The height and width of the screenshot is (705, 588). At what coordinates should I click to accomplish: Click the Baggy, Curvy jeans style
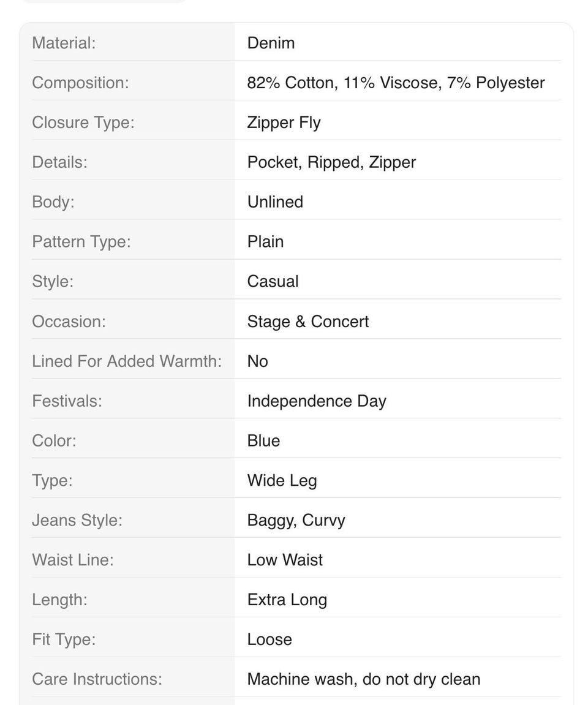coord(296,520)
